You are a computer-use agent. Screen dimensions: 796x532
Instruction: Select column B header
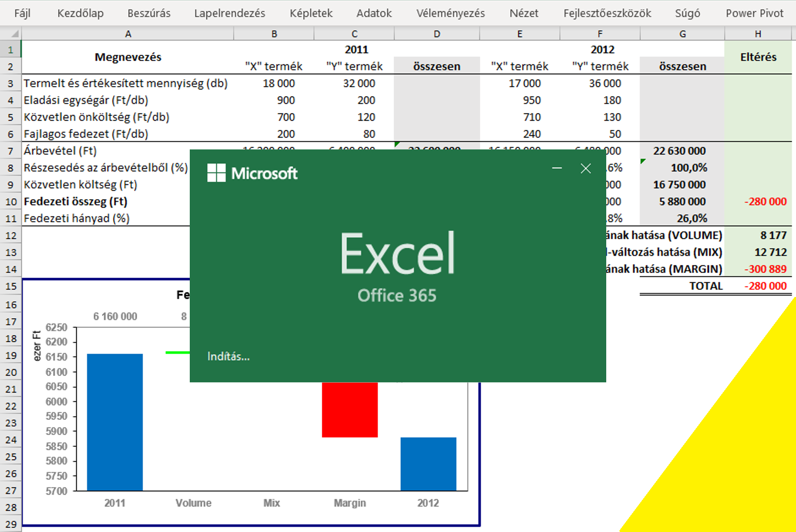click(274, 34)
